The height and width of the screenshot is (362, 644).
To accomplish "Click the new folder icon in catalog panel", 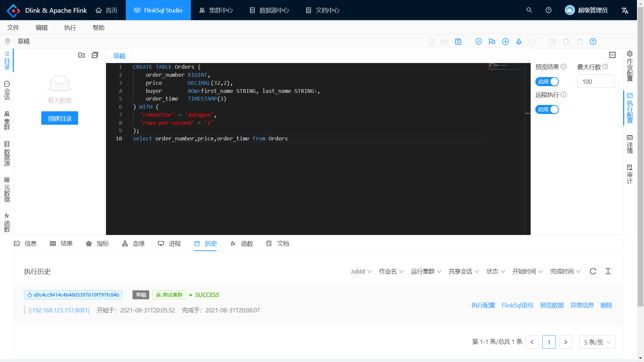I will pyautogui.click(x=82, y=55).
